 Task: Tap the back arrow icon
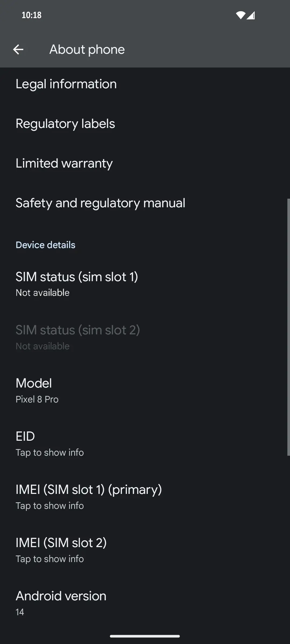tap(18, 49)
